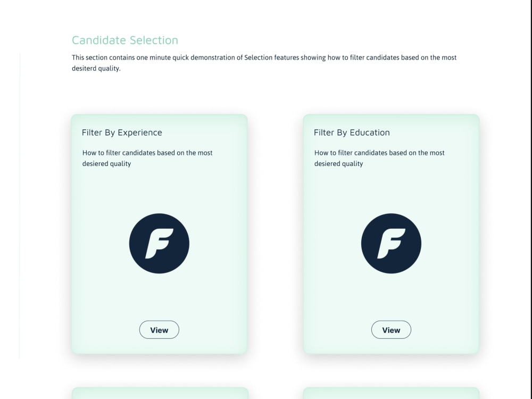Open the Filter By Experience video thumbnail icon
532x399 pixels.
coord(159,243)
